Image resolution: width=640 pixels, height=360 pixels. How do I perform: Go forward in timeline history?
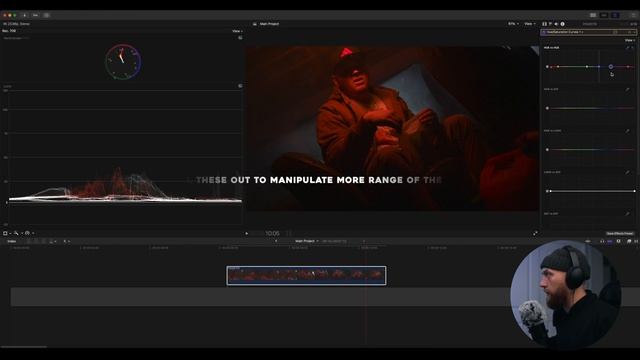364,241
